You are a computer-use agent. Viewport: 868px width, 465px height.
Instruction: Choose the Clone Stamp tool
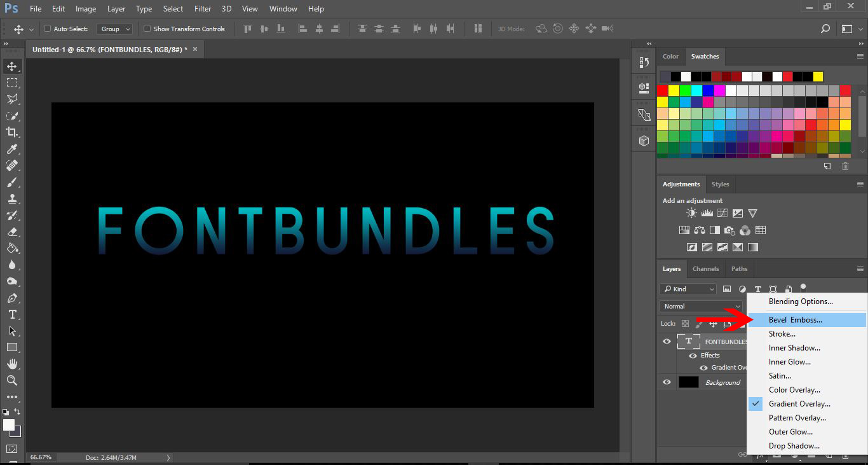pos(11,198)
